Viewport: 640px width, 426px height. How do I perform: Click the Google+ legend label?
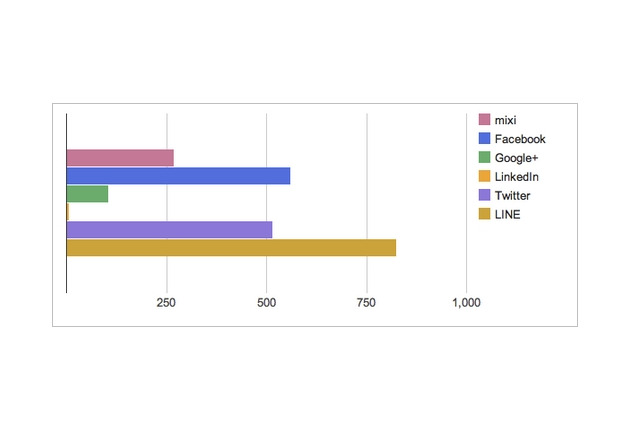[x=517, y=158]
